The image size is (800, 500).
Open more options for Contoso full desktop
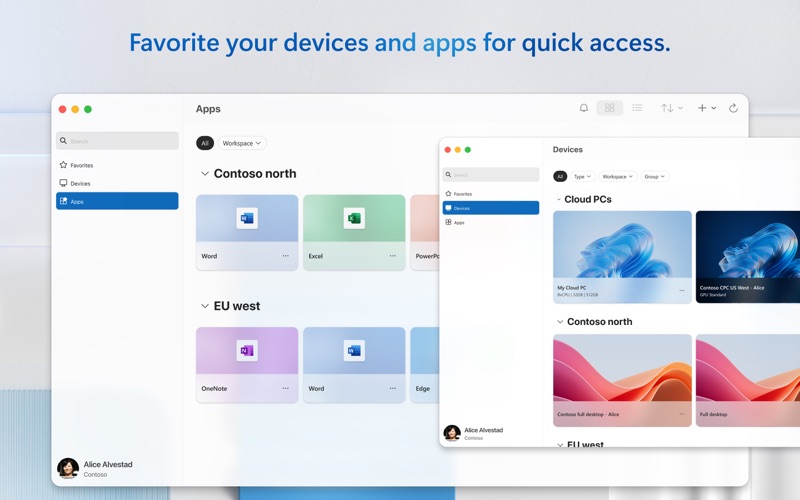(x=682, y=414)
